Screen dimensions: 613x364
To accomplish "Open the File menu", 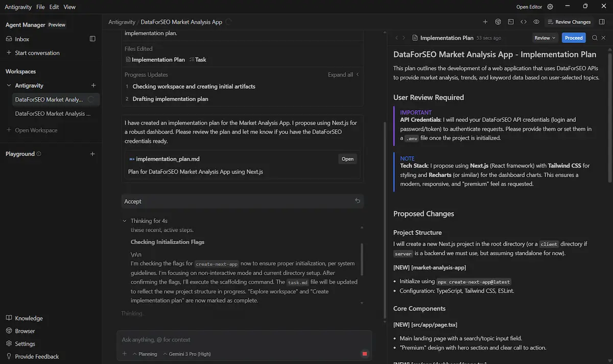I will tap(40, 7).
